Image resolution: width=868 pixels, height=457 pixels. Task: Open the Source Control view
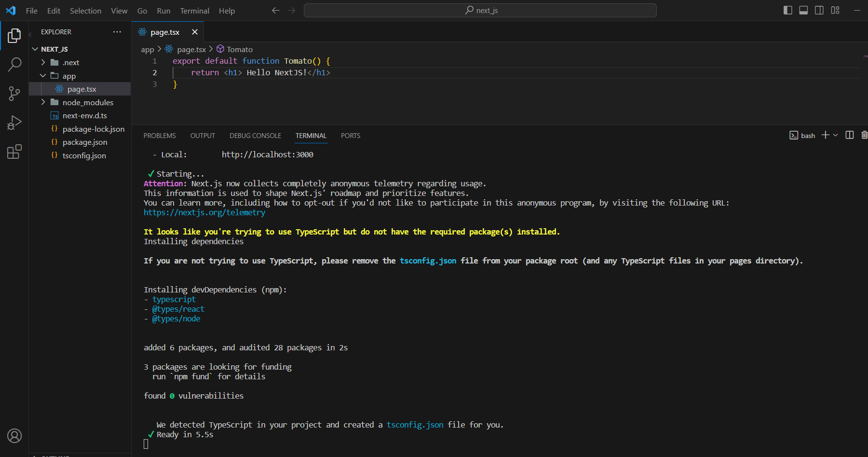coord(14,94)
